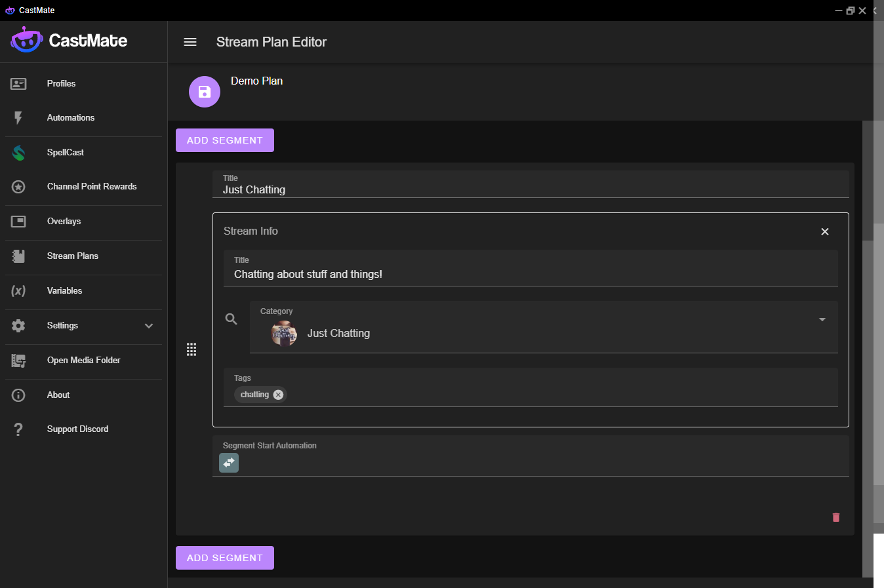
Task: Open the About page
Action: pyautogui.click(x=58, y=395)
